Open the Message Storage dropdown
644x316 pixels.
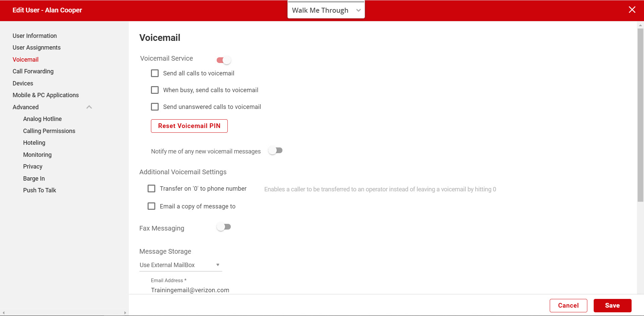tap(180, 265)
